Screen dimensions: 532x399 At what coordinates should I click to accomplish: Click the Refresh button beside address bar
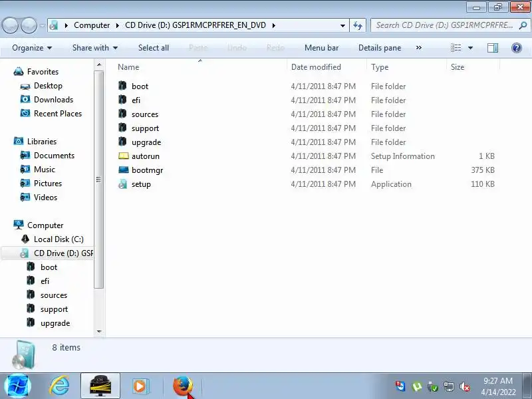tap(358, 25)
